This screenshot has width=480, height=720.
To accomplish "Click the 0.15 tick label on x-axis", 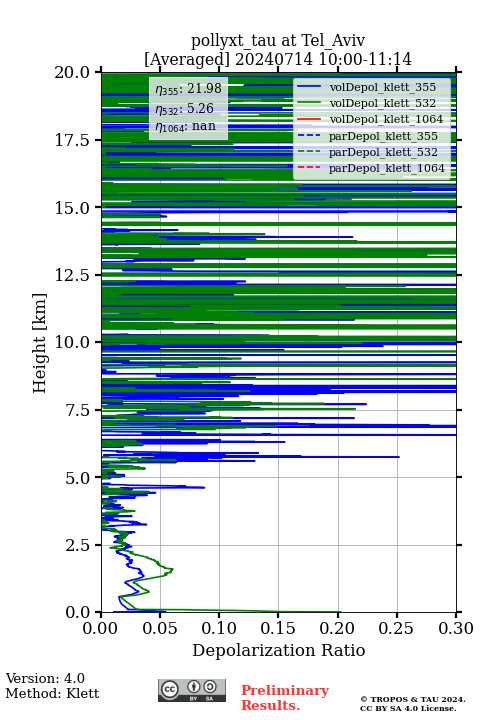I will [x=278, y=628].
